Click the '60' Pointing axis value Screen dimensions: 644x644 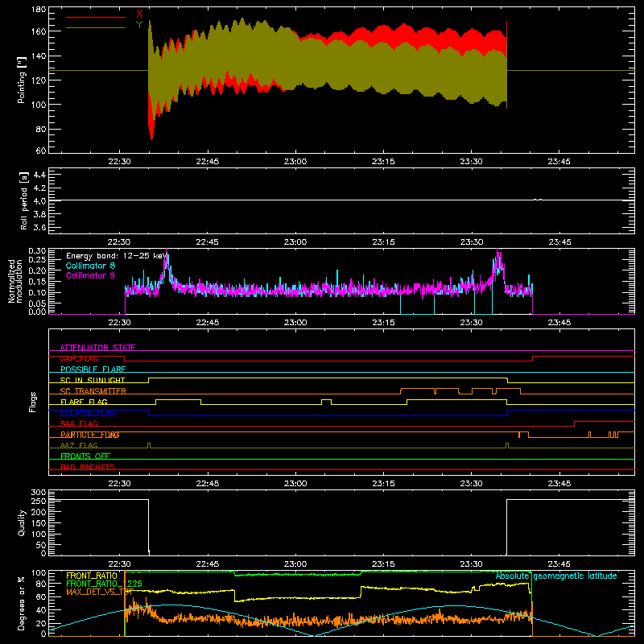pos(41,151)
